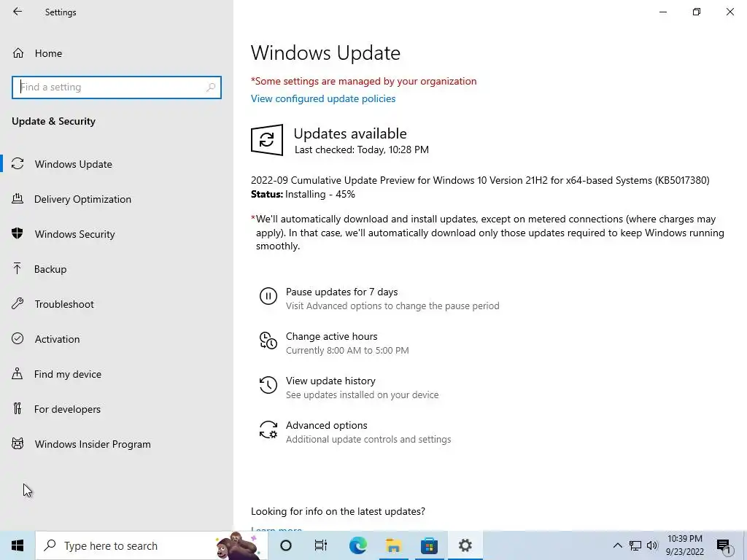747x560 pixels.
Task: Click the For developers tools icon
Action: 18,408
